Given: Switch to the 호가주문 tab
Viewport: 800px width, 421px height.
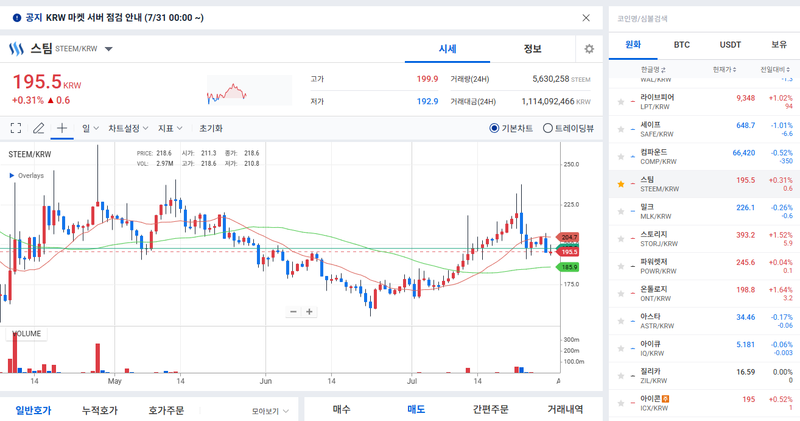Looking at the screenshot, I should coord(166,410).
